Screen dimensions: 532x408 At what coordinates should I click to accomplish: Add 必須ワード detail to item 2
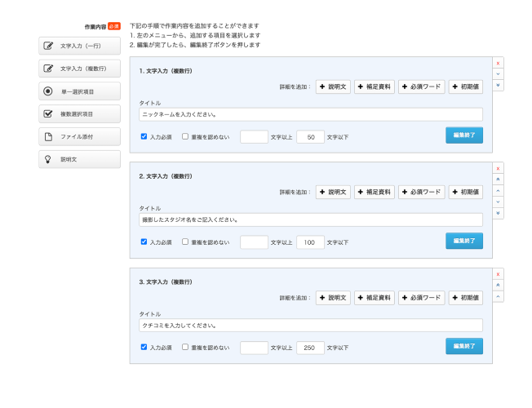pyautogui.click(x=422, y=193)
